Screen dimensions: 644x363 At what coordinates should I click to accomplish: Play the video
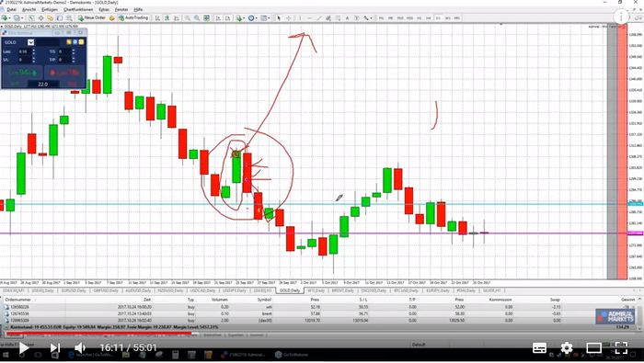[23, 348]
